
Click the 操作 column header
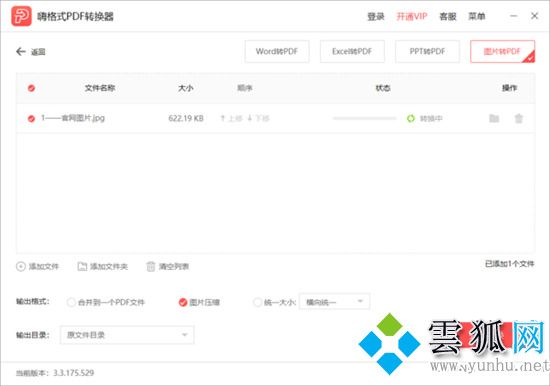pos(509,88)
